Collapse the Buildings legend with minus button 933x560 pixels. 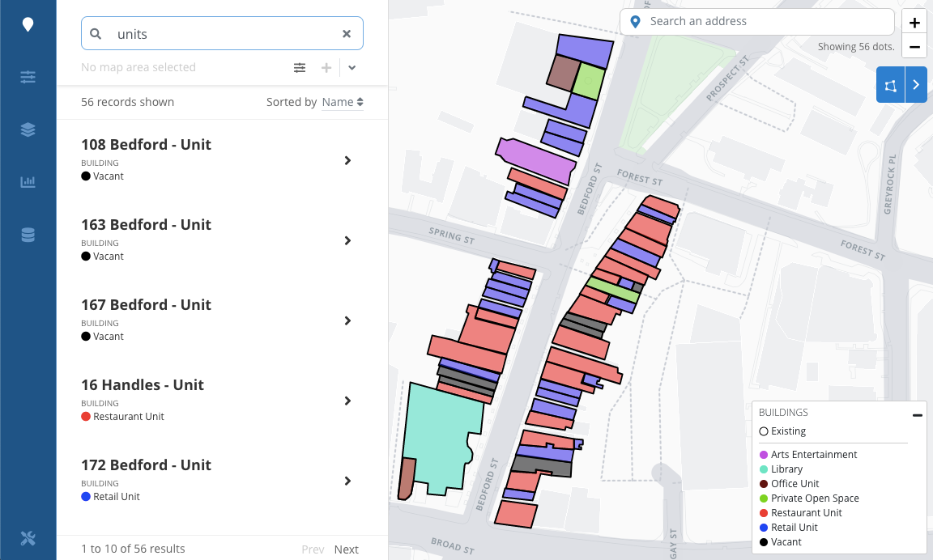pos(917,415)
